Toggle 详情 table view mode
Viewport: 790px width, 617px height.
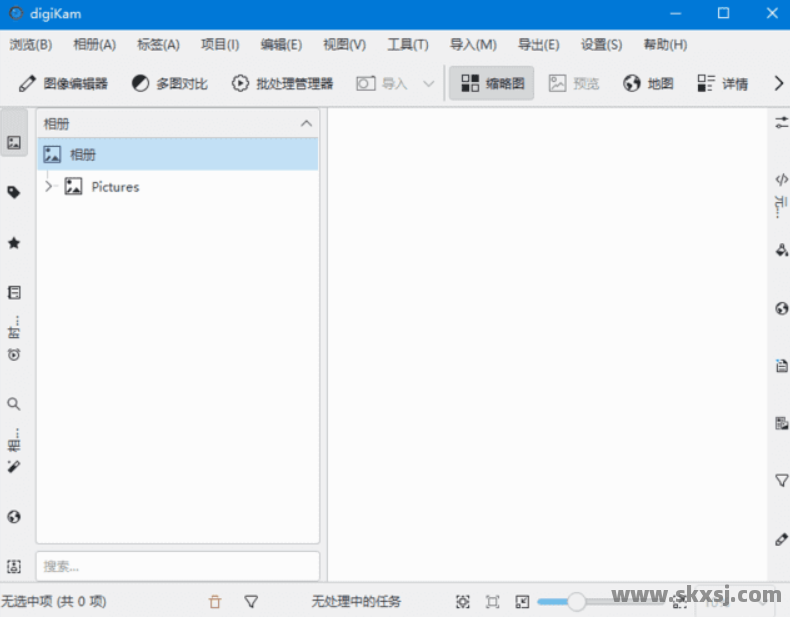coord(723,84)
